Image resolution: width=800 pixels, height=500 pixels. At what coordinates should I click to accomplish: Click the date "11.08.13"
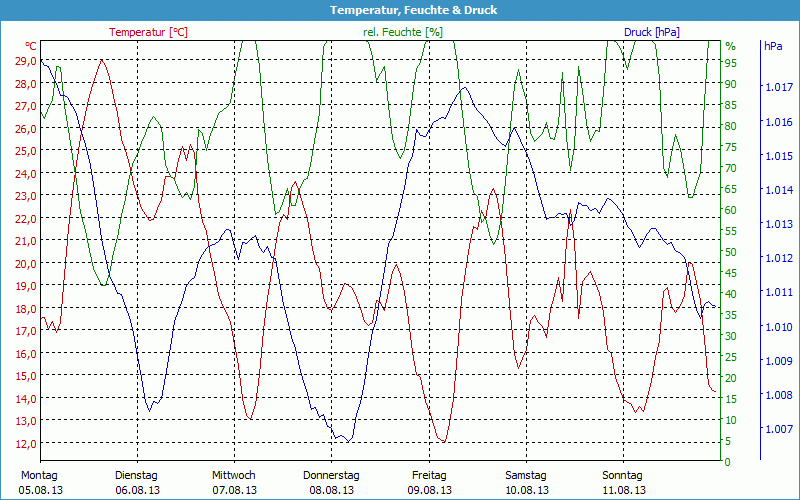click(x=623, y=490)
